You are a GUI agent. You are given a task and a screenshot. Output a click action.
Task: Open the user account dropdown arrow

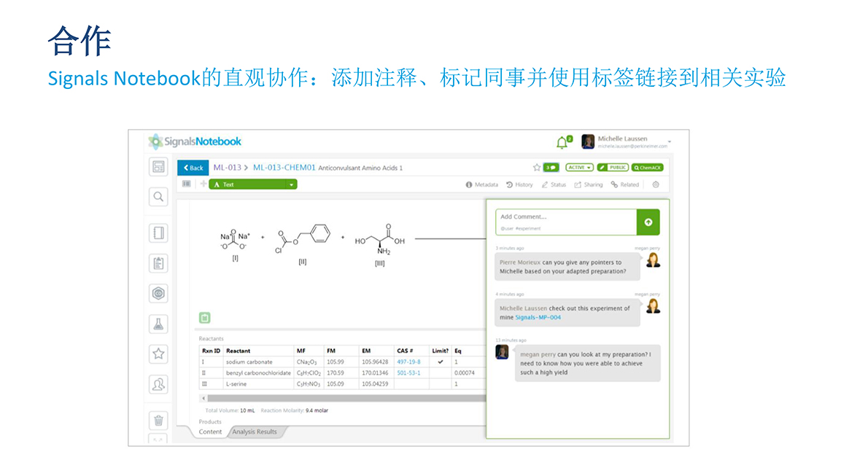point(670,142)
